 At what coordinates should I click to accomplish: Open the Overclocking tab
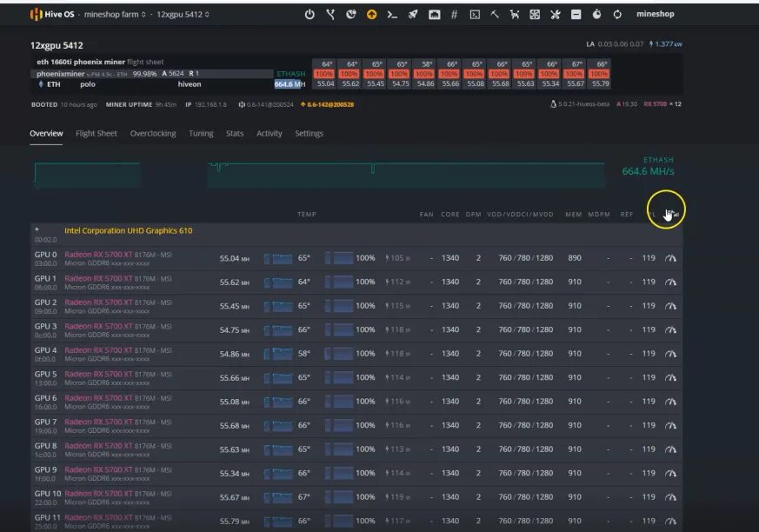pos(153,134)
